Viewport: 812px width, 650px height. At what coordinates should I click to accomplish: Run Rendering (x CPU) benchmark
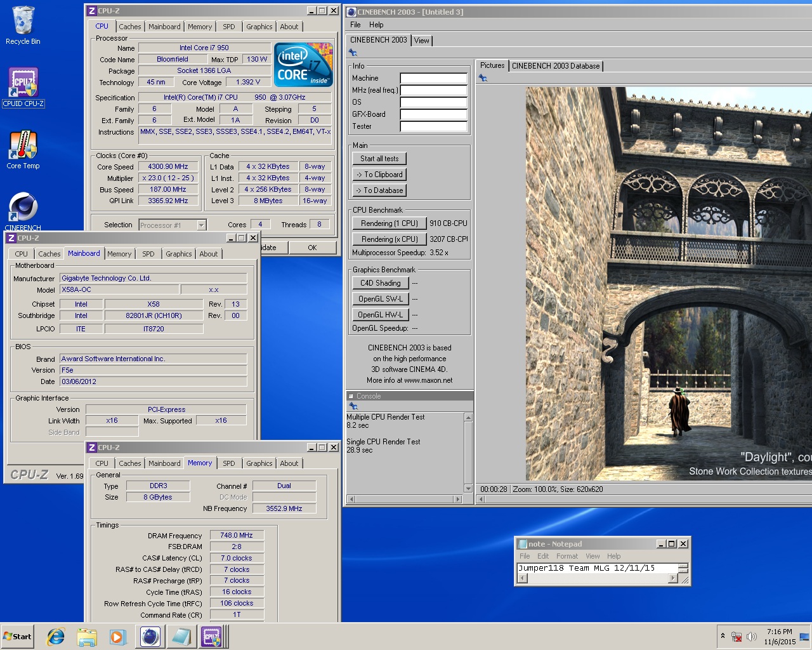390,239
